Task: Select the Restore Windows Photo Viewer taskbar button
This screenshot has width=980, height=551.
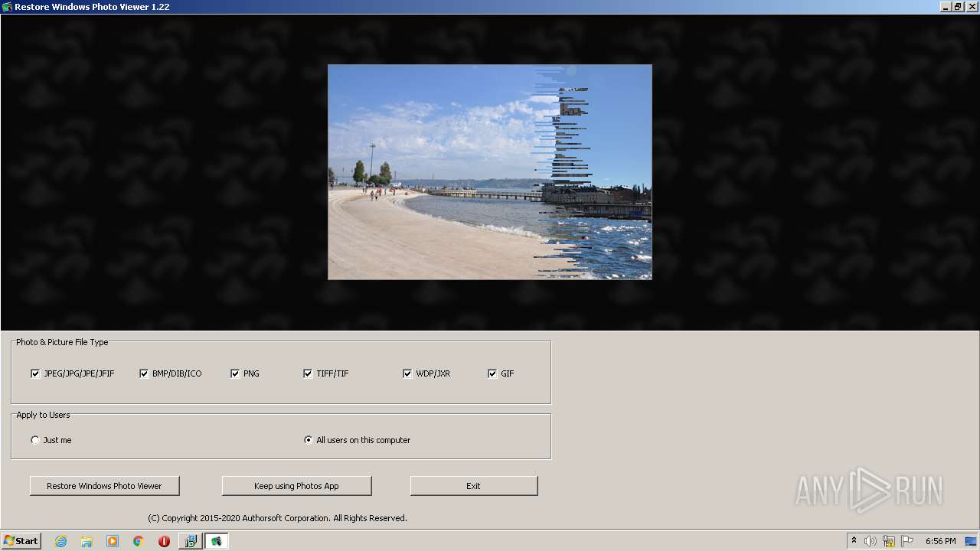Action: (216, 541)
